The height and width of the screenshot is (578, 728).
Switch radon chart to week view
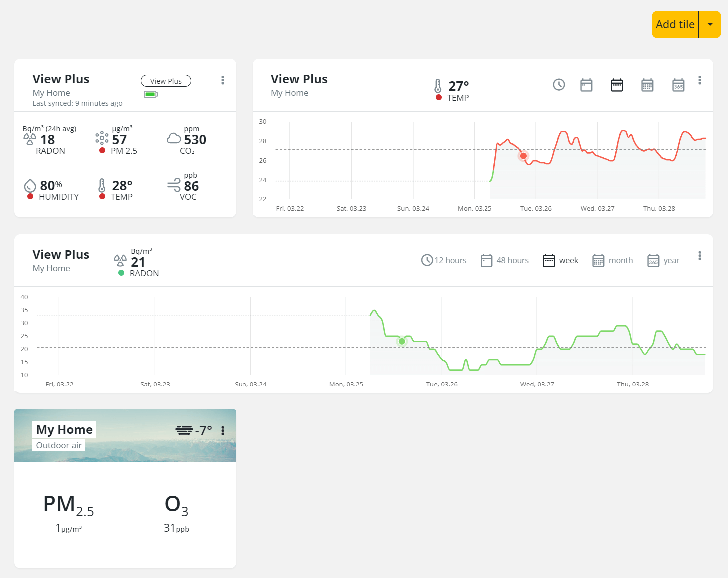560,260
